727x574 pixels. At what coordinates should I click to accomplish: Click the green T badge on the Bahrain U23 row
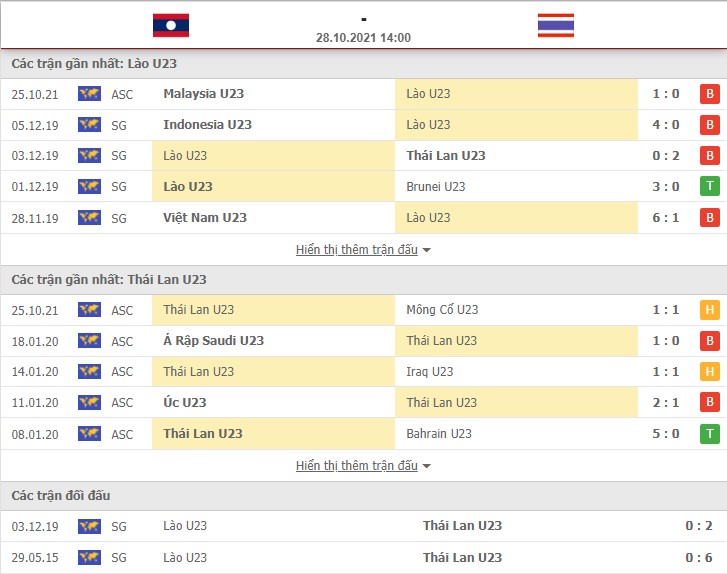coord(709,434)
